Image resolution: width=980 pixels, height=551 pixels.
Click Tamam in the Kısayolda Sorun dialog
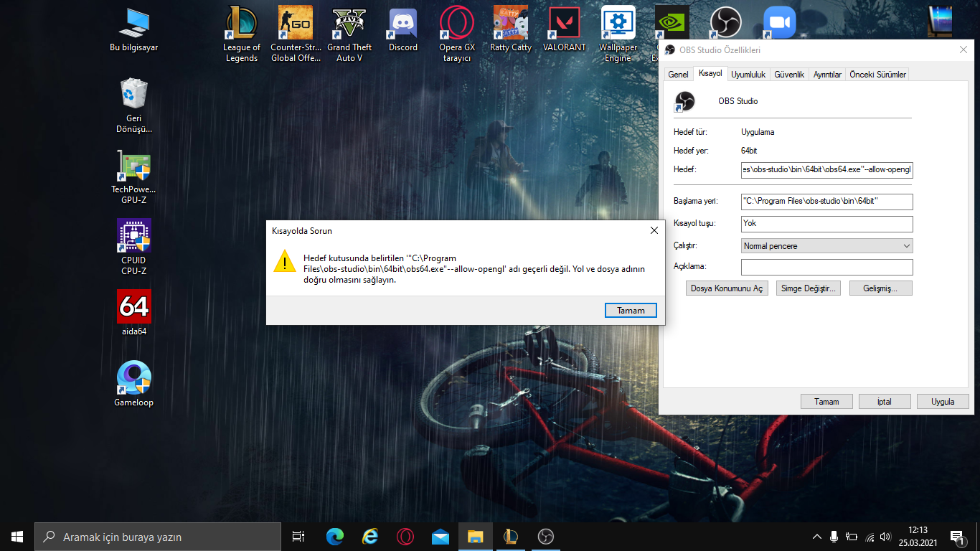631,311
